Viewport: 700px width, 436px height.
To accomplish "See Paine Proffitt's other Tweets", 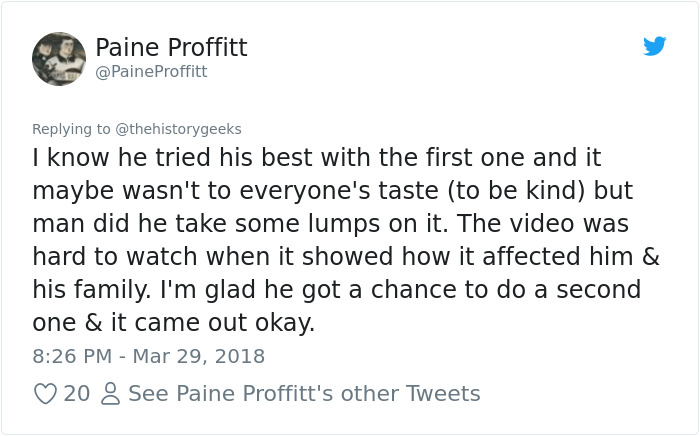I will [304, 393].
